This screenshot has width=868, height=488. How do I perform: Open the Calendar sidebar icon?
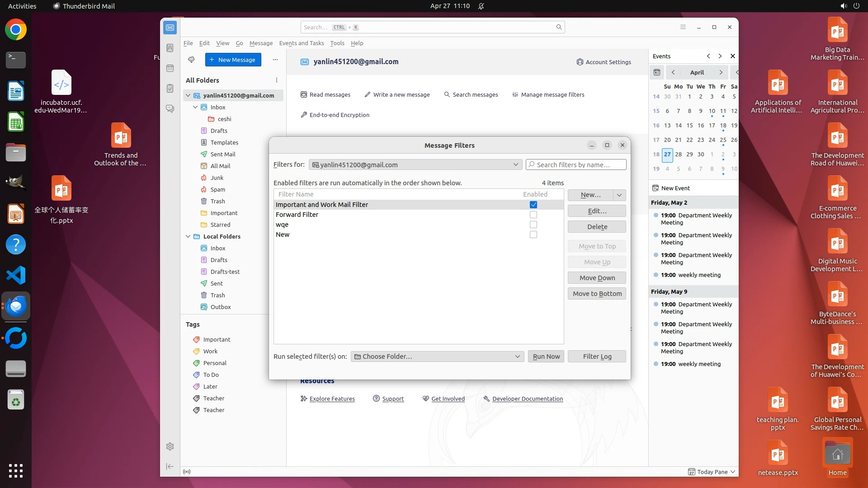[x=170, y=68]
